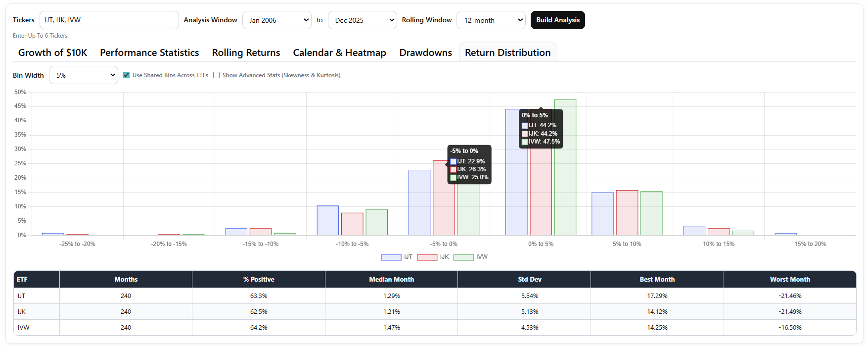The width and height of the screenshot is (868, 346).
Task: Open the Bin Width dropdown
Action: tap(84, 75)
